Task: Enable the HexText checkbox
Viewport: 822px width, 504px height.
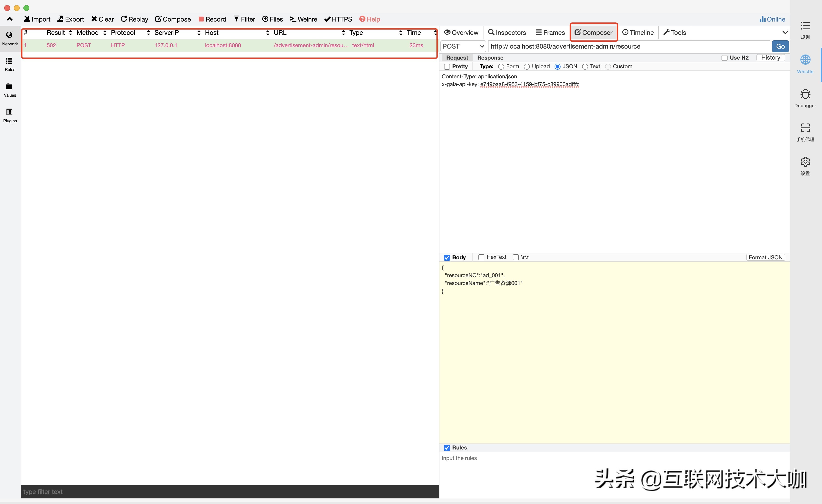Action: (481, 257)
